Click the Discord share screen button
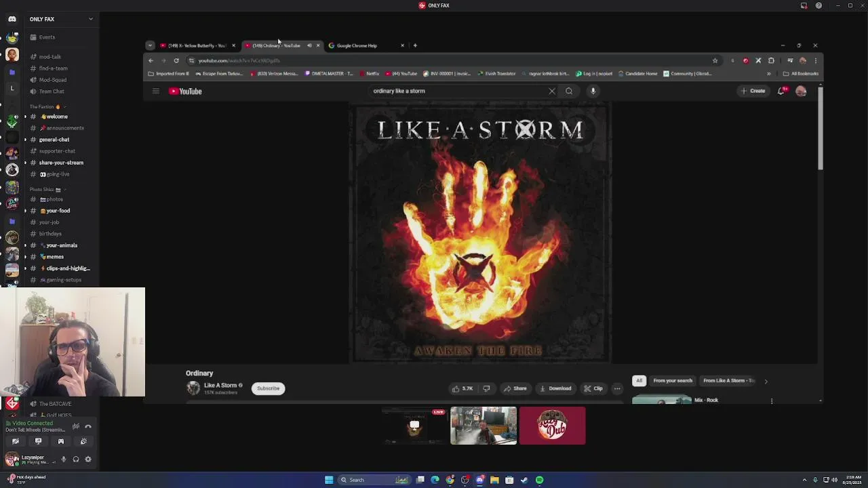 38,441
